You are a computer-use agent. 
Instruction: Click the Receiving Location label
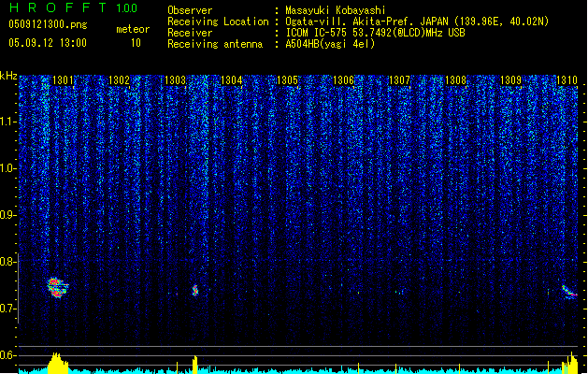[218, 22]
